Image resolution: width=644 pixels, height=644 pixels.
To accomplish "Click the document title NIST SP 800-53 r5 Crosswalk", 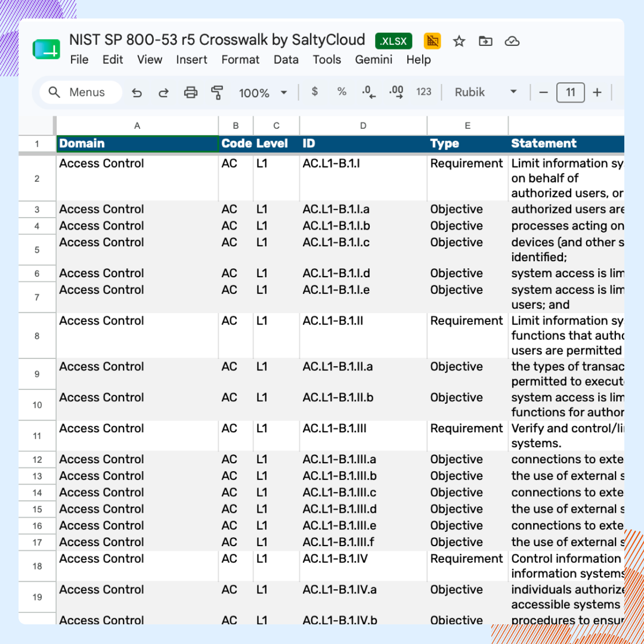I will tap(217, 40).
